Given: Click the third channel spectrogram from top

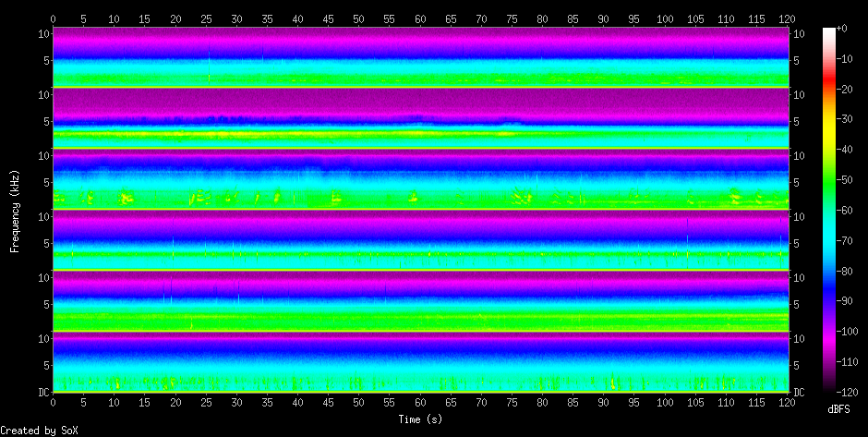Looking at the screenshot, I should tap(420, 178).
